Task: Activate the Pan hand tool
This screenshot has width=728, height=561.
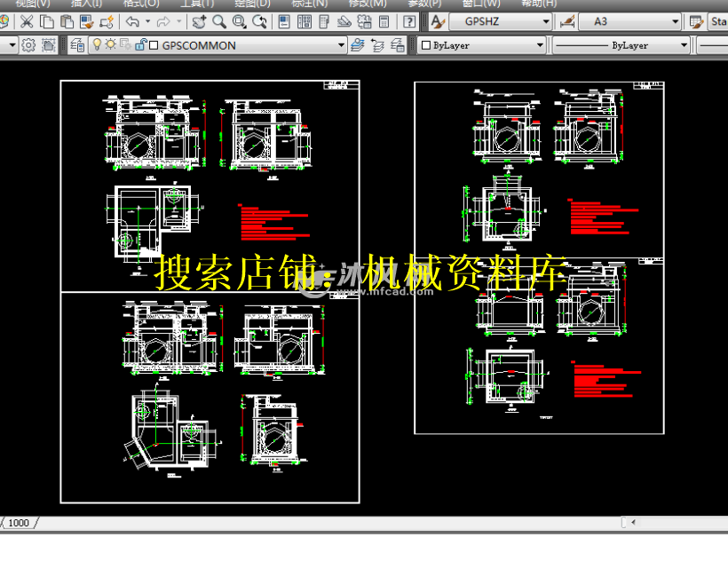Action: pyautogui.click(x=199, y=21)
